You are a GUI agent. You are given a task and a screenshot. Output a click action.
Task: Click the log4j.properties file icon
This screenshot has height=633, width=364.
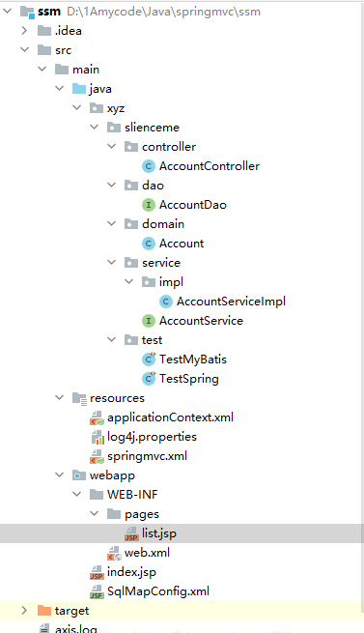click(98, 437)
